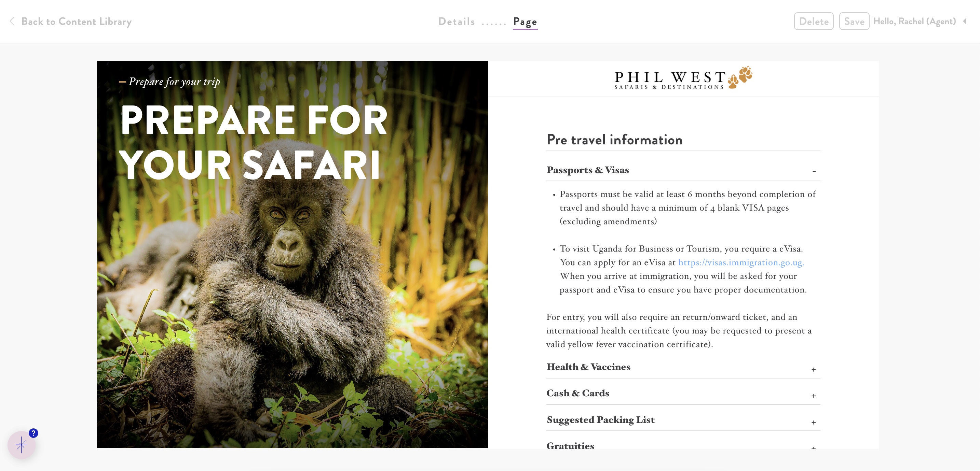Switch to the Details tab
980x471 pixels.
457,21
